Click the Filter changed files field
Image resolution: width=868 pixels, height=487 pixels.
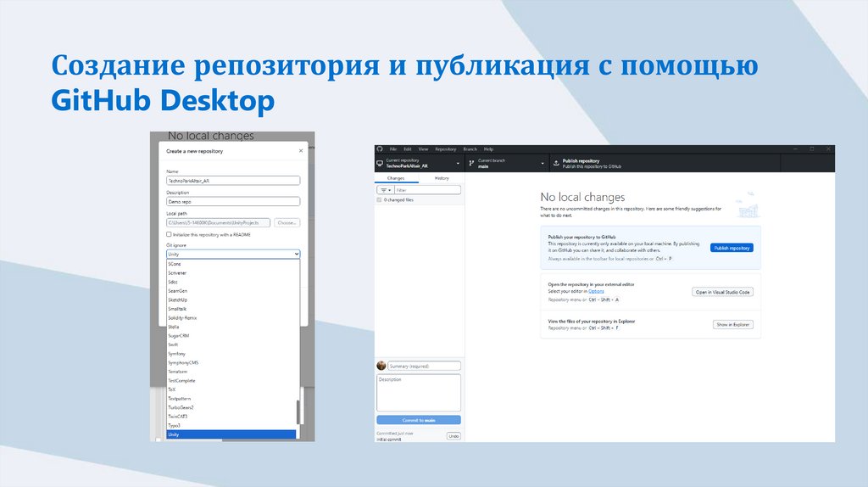point(427,190)
